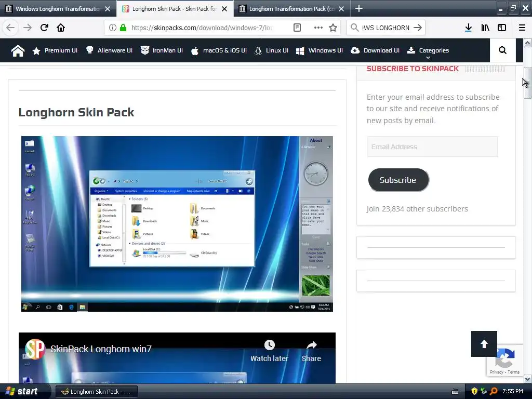Open the library bookshelf icon

click(485, 28)
